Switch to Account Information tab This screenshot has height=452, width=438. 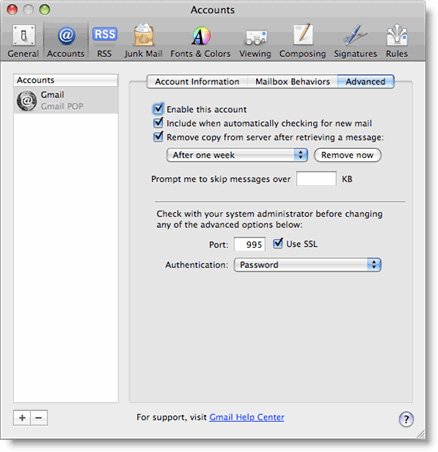tap(197, 82)
